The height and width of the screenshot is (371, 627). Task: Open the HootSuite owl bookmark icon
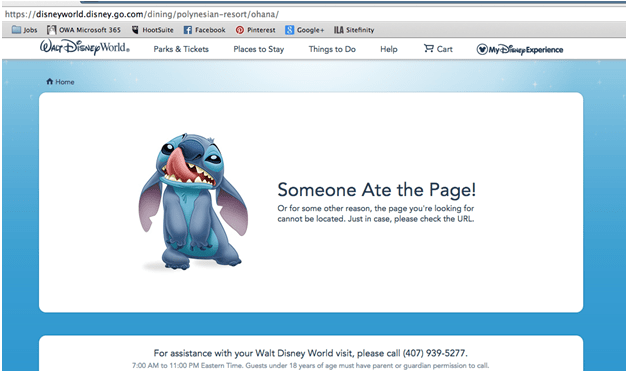coord(135,30)
